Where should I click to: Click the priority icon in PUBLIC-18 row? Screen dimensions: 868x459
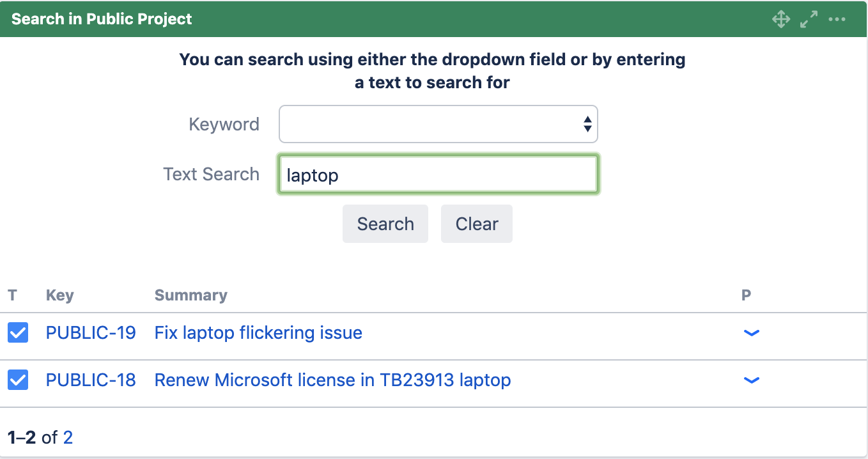pos(752,380)
